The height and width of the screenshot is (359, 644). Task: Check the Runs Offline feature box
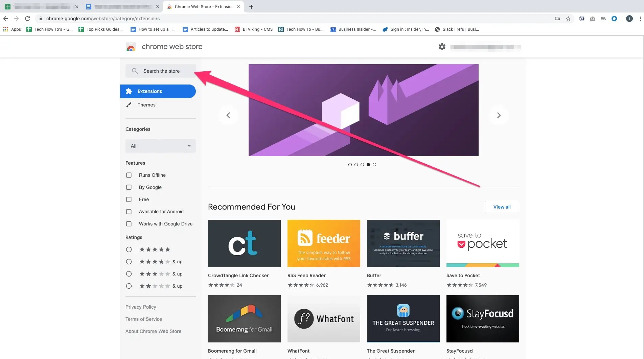(129, 175)
